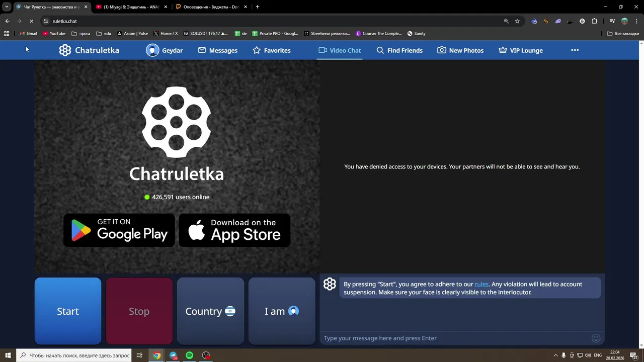Open Task View on the taskbar
644x362 pixels.
[x=140, y=355]
